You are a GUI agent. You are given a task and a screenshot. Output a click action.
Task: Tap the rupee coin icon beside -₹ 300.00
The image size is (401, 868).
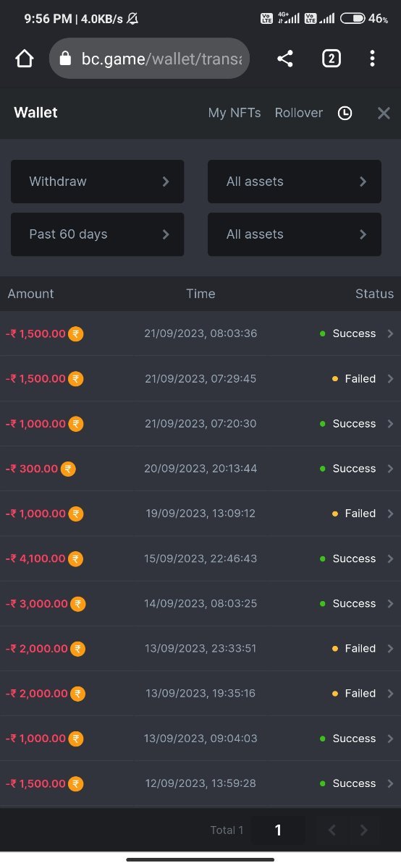coord(68,469)
